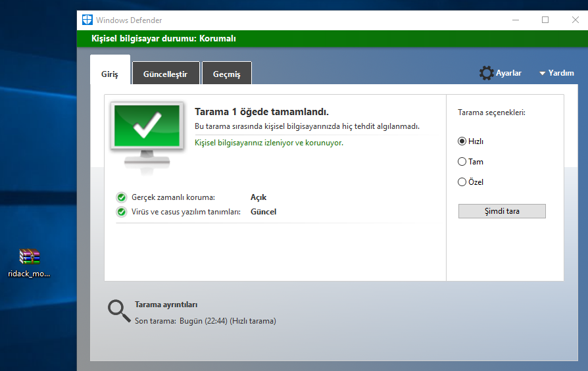Click the Gerçek zamanlı koruma label
Image resolution: width=588 pixels, height=371 pixels.
(x=173, y=197)
